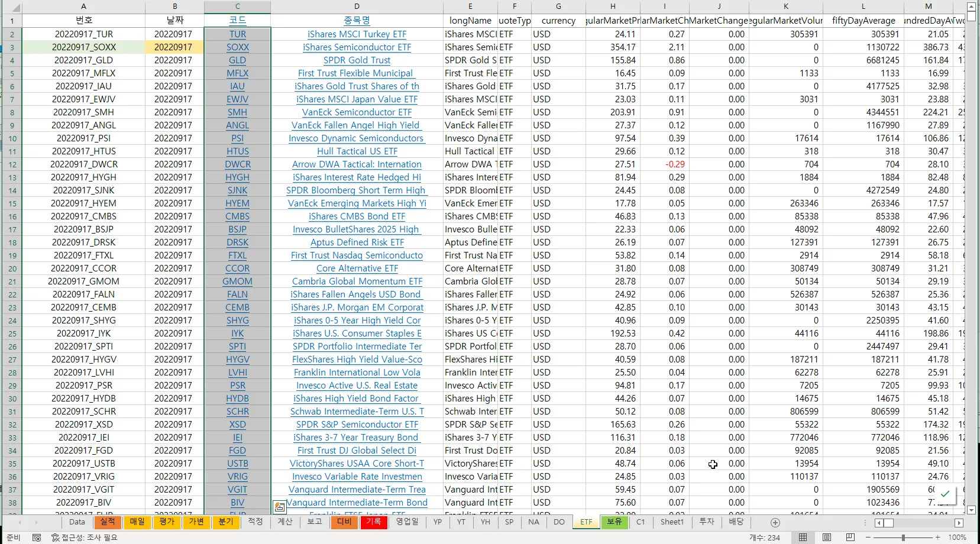Click the green checkmark icon at lower right
Screen dimensions: 980x544
(945, 494)
